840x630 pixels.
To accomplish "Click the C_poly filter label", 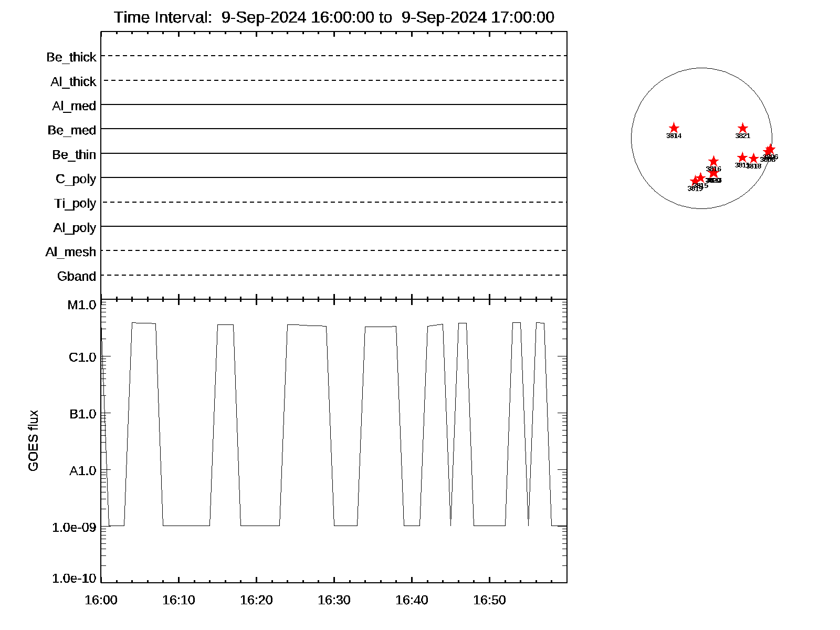I will (76, 179).
